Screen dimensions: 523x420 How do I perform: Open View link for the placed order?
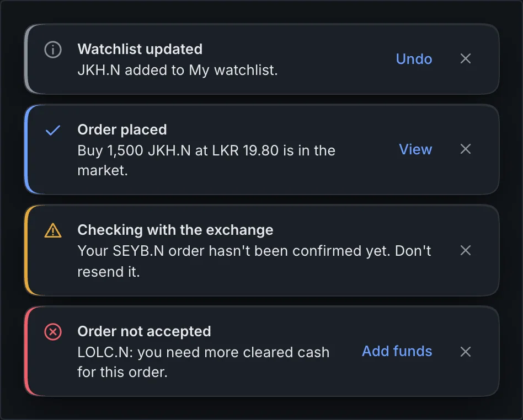pos(415,149)
